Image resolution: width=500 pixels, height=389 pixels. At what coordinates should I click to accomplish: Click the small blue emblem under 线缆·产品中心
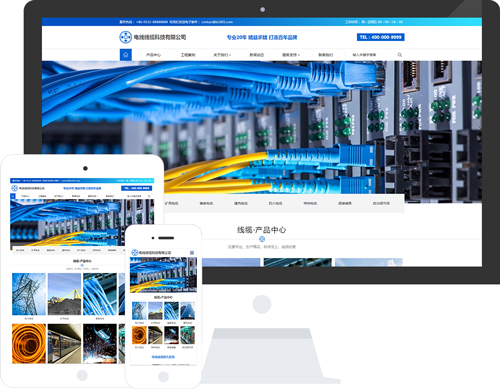(x=262, y=239)
